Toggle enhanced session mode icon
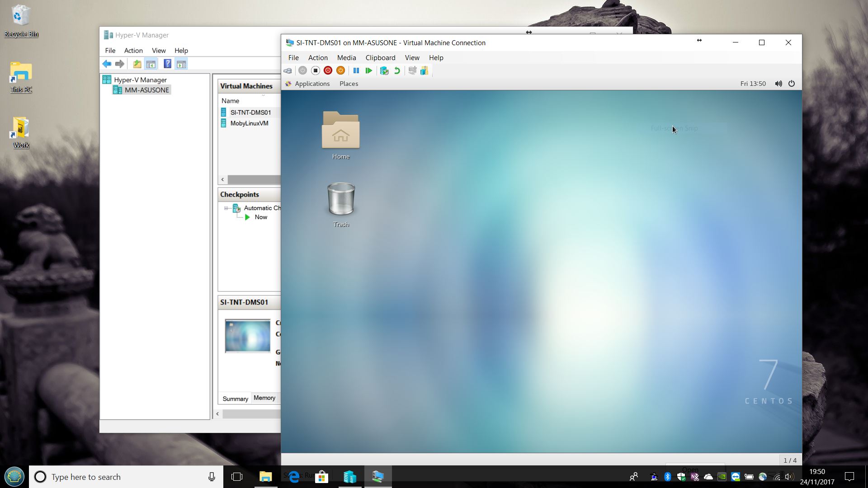The height and width of the screenshot is (488, 868). tap(412, 70)
